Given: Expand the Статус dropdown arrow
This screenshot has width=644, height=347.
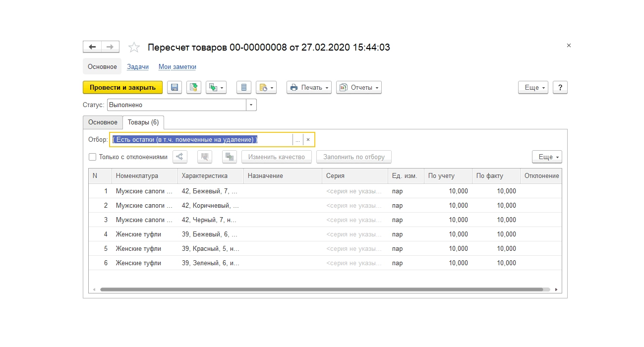Looking at the screenshot, I should pos(251,105).
